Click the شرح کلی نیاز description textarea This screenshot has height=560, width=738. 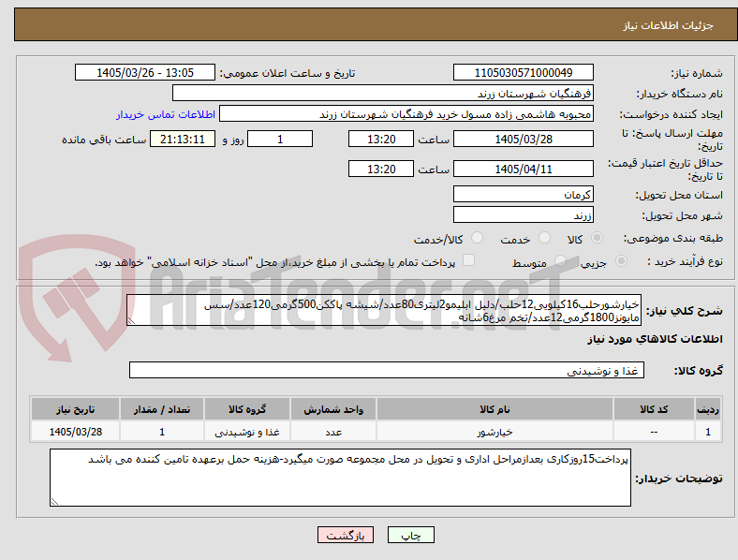click(384, 310)
